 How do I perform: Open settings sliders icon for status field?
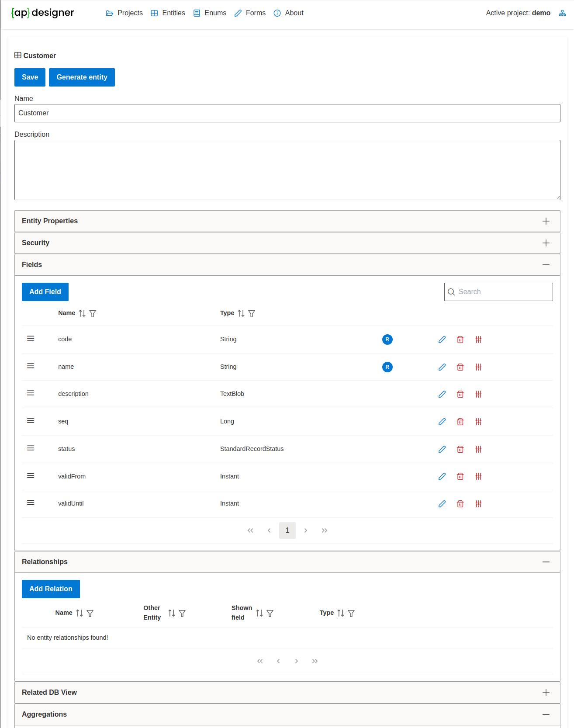coord(478,449)
